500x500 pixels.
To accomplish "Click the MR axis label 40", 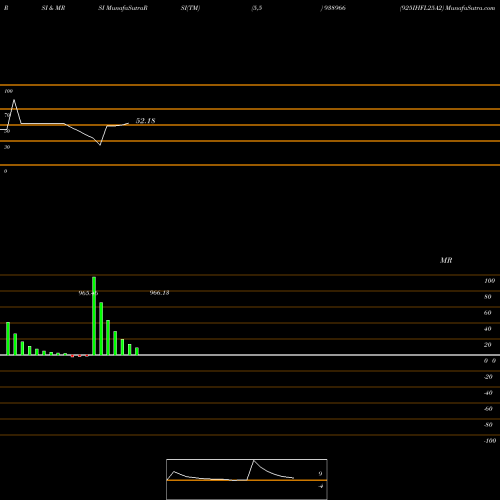I will tap(488, 329).
